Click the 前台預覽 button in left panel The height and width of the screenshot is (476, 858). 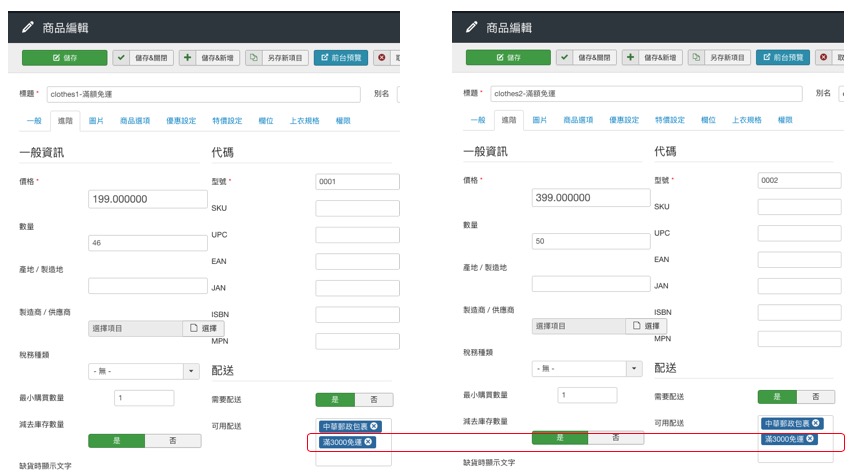[x=340, y=58]
